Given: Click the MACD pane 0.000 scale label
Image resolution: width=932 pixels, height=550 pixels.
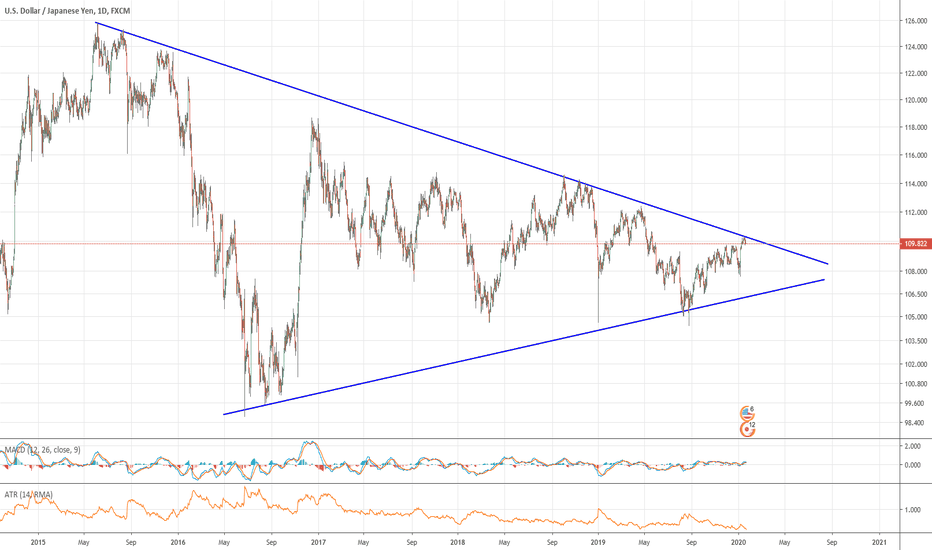Looking at the screenshot, I should coord(913,466).
